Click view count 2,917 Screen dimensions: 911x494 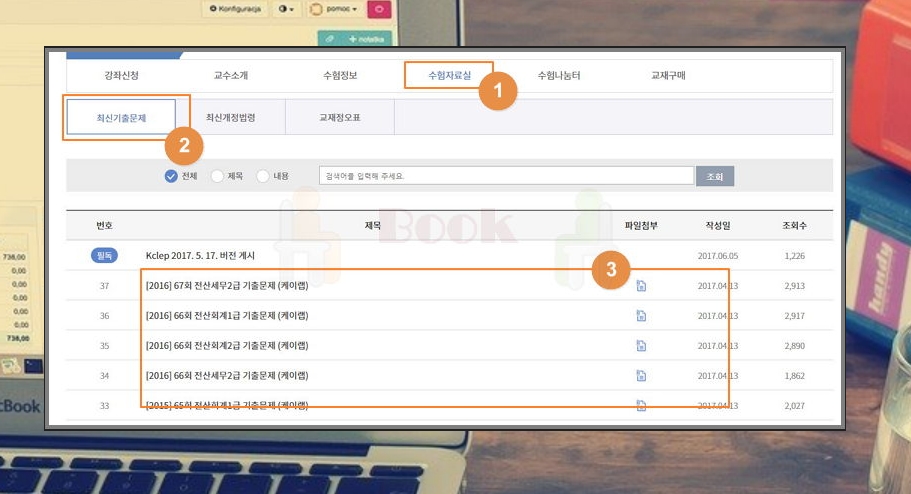coord(794,316)
